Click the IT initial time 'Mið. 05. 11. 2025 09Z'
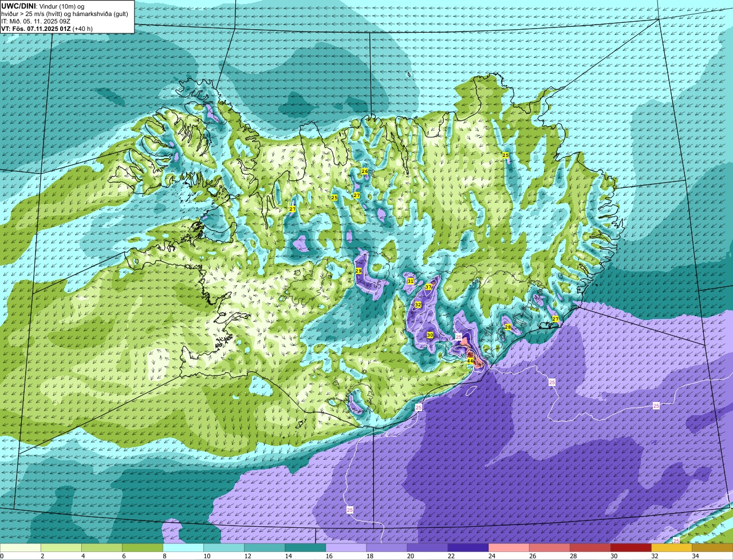This screenshot has width=733, height=560. [x=40, y=21]
